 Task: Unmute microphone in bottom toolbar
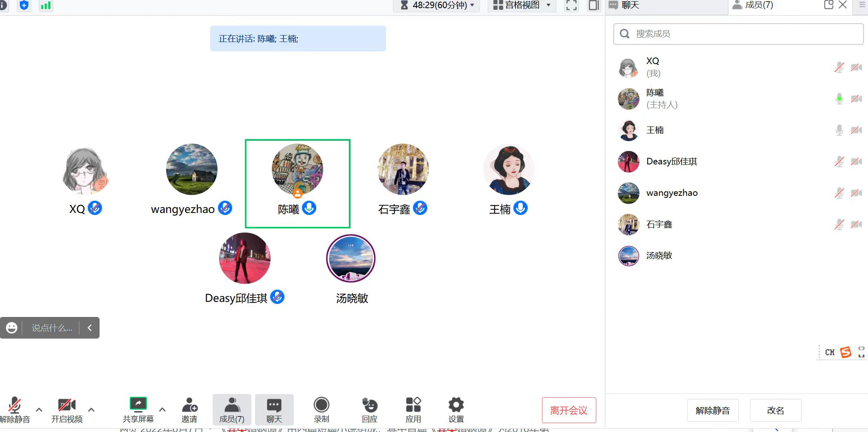pos(15,405)
